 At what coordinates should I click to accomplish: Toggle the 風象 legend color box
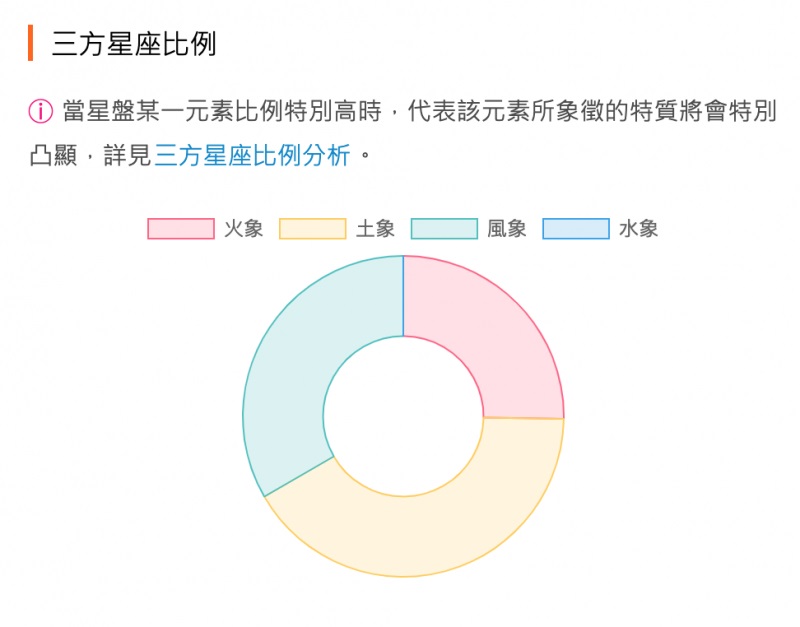click(x=444, y=229)
